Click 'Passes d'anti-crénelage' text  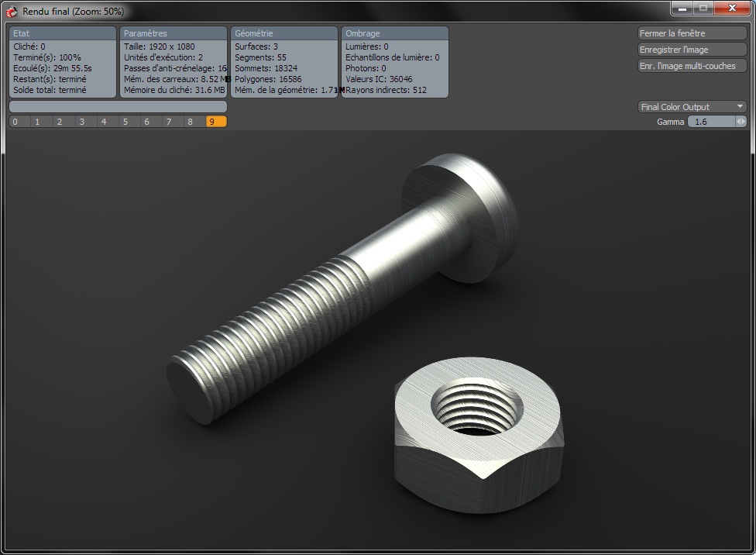pos(175,68)
